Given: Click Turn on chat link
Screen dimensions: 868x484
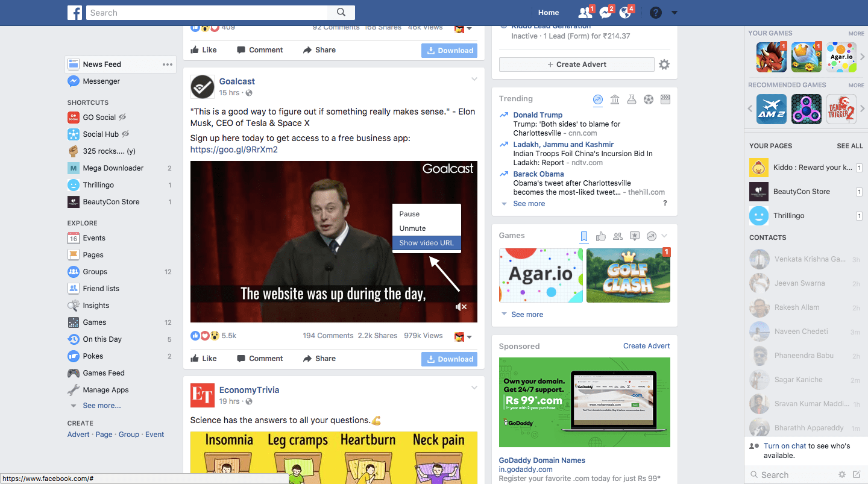Looking at the screenshot, I should (785, 446).
